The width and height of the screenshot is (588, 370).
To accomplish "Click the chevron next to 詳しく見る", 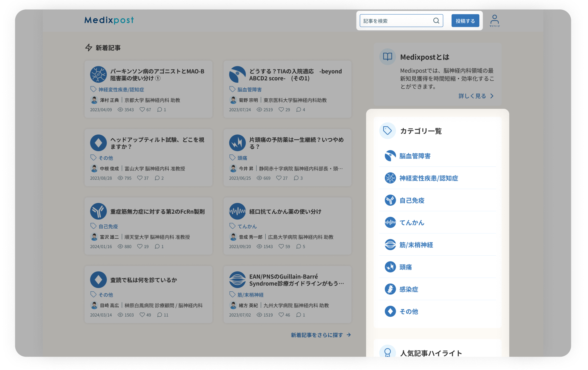I will [492, 96].
